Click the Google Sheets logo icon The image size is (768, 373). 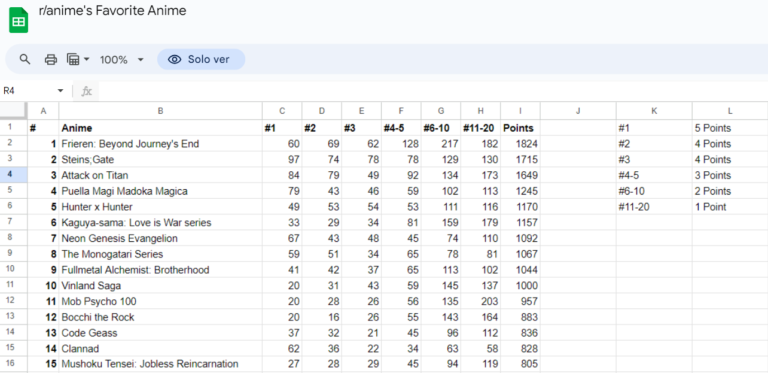(19, 20)
